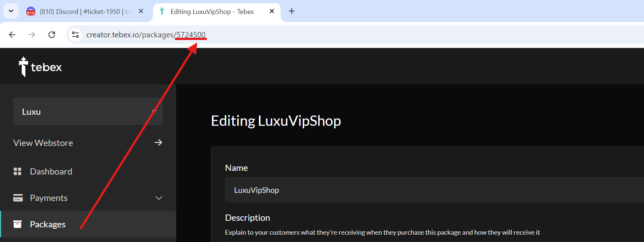Click the address bar URL creator.tebex.io/packages/5724500
644x242 pixels.
(x=146, y=34)
